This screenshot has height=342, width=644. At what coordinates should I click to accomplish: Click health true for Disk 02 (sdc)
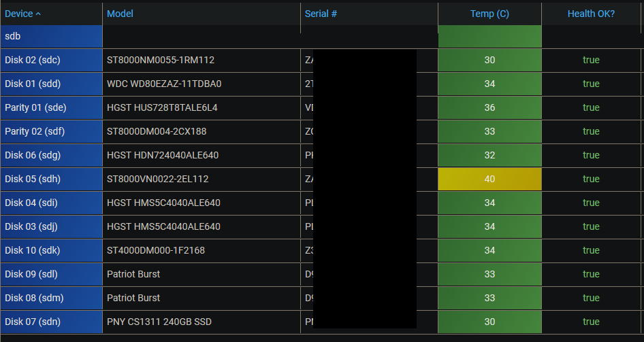[x=591, y=60]
